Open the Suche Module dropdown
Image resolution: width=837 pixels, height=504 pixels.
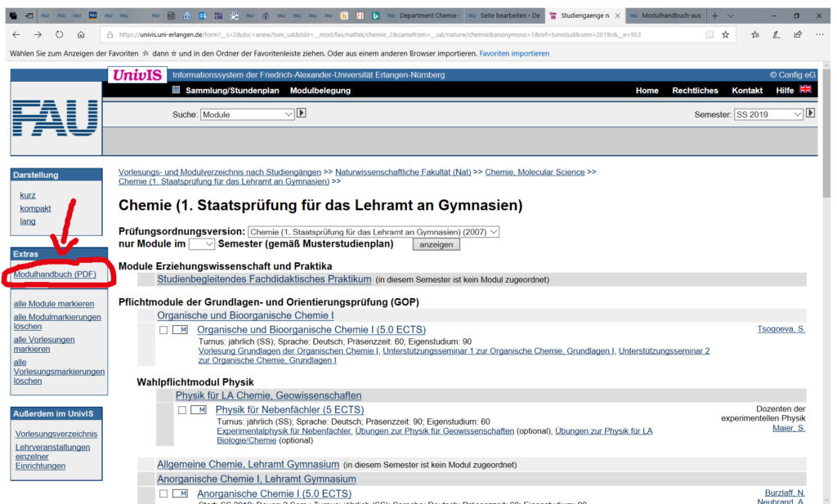tap(247, 114)
